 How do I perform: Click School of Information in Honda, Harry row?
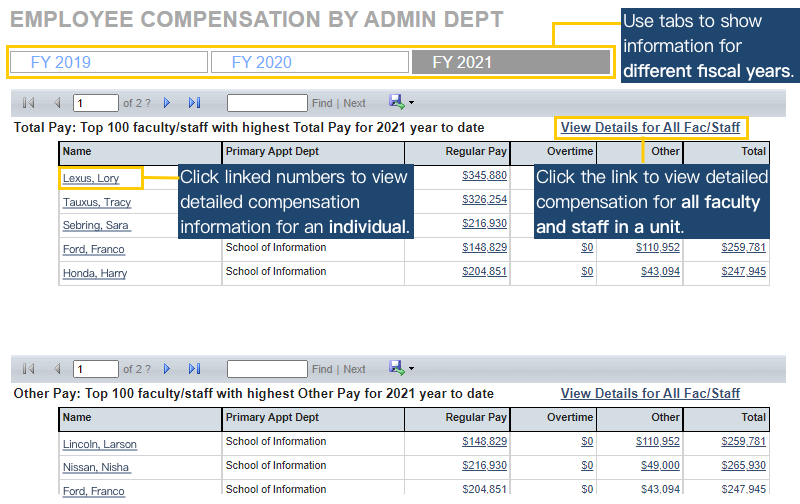[276, 271]
